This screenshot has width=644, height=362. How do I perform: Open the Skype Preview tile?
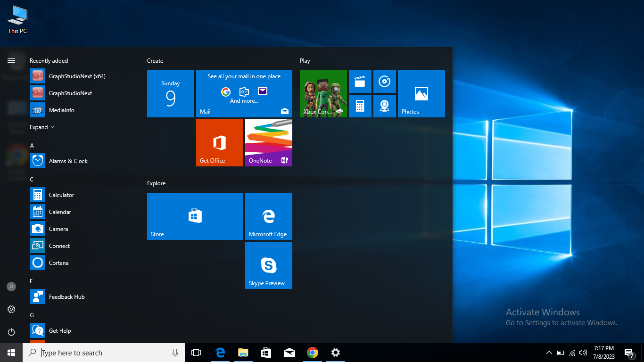[x=269, y=265]
